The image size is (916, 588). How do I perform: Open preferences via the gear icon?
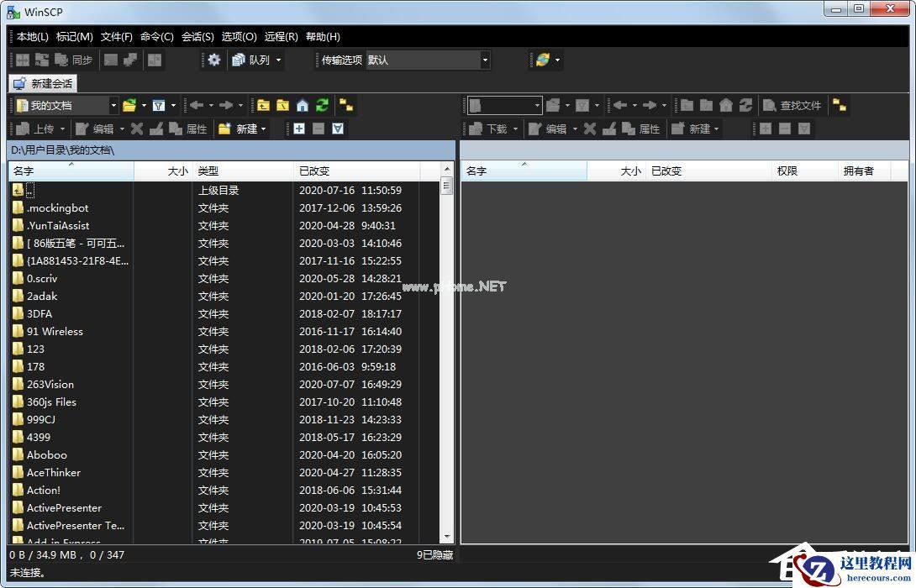(x=213, y=59)
